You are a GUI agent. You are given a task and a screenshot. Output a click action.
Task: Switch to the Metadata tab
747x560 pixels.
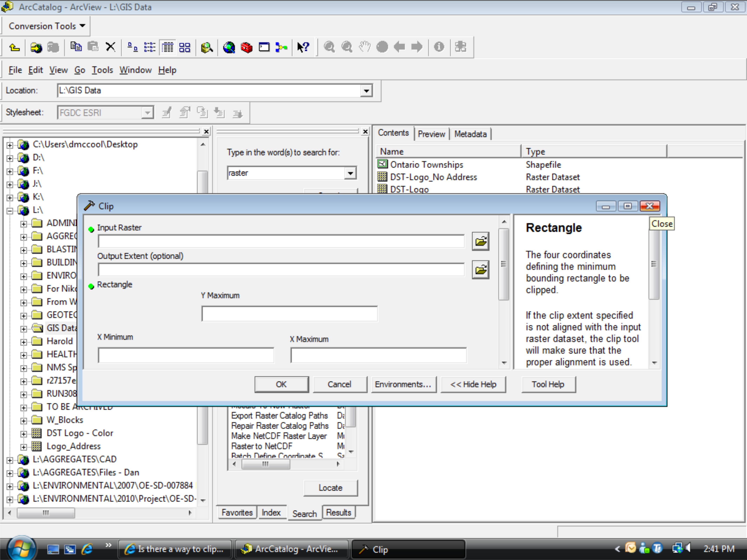click(x=470, y=134)
